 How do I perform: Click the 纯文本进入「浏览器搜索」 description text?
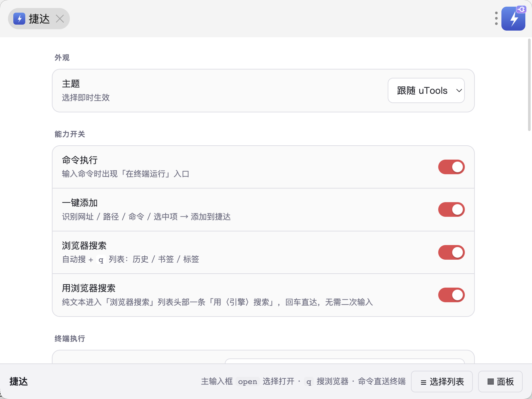[x=217, y=302]
